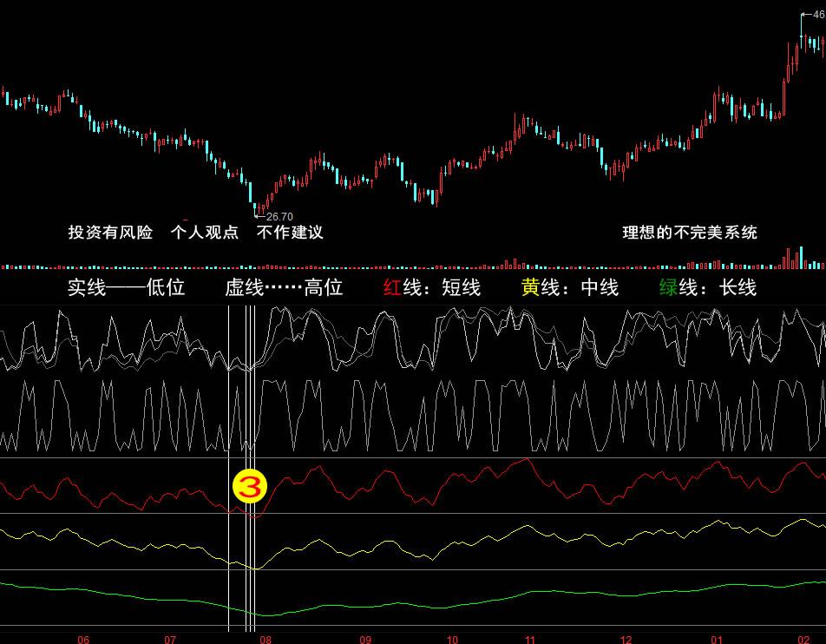826x644 pixels.
Task: Jump to the 09 month axis label
Action: (365, 639)
